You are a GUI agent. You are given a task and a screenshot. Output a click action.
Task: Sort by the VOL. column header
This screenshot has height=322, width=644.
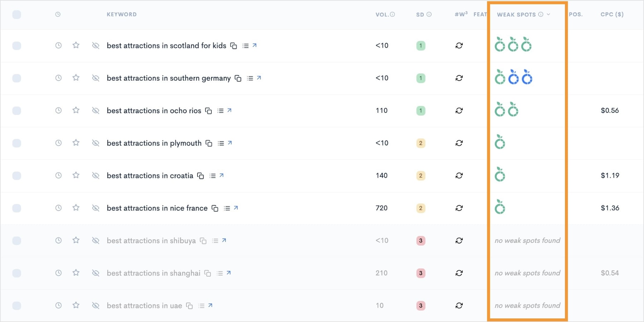click(382, 14)
